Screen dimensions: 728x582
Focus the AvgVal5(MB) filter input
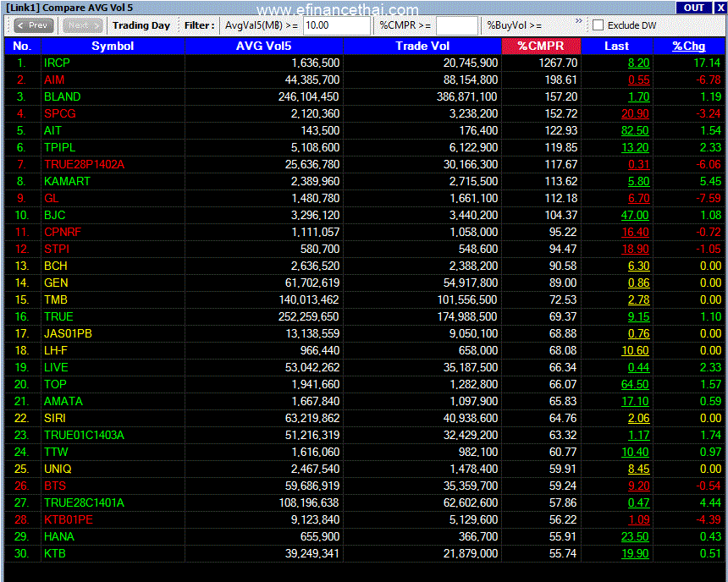[337, 25]
